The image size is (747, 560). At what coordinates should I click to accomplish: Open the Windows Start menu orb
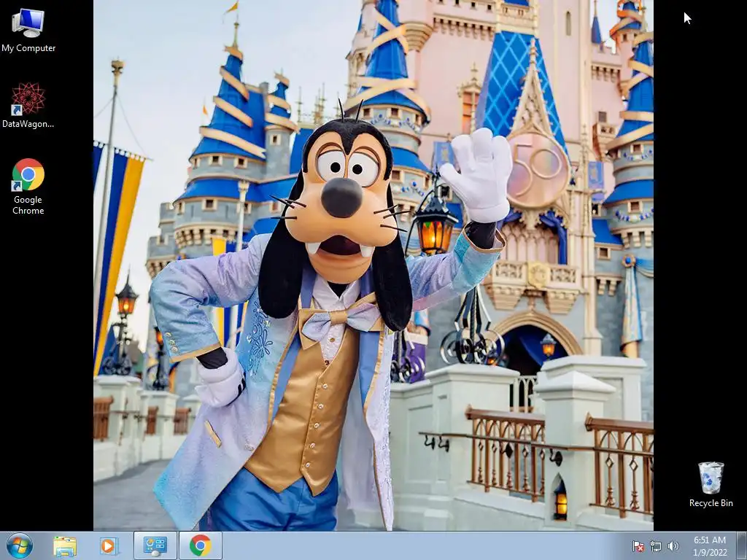[x=20, y=545]
